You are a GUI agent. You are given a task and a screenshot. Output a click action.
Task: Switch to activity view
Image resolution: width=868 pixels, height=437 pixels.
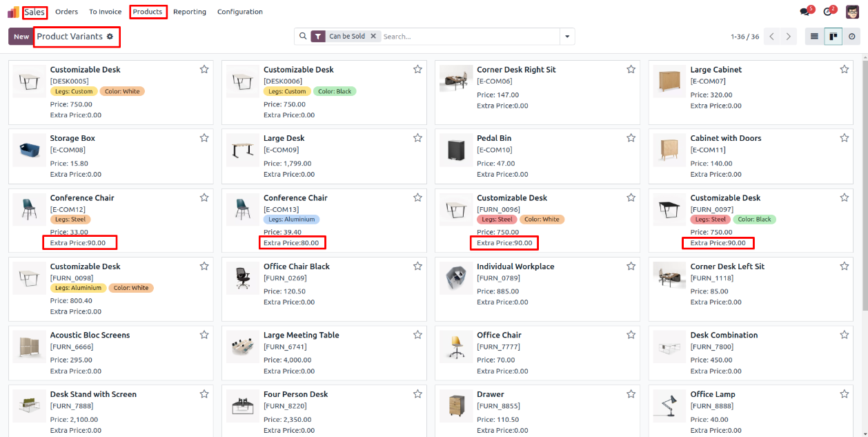tap(853, 37)
